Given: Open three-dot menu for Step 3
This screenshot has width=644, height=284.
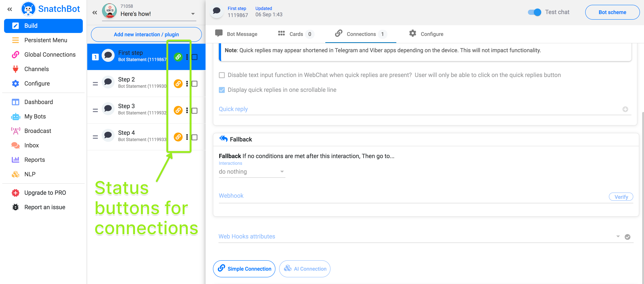Looking at the screenshot, I should [x=187, y=110].
